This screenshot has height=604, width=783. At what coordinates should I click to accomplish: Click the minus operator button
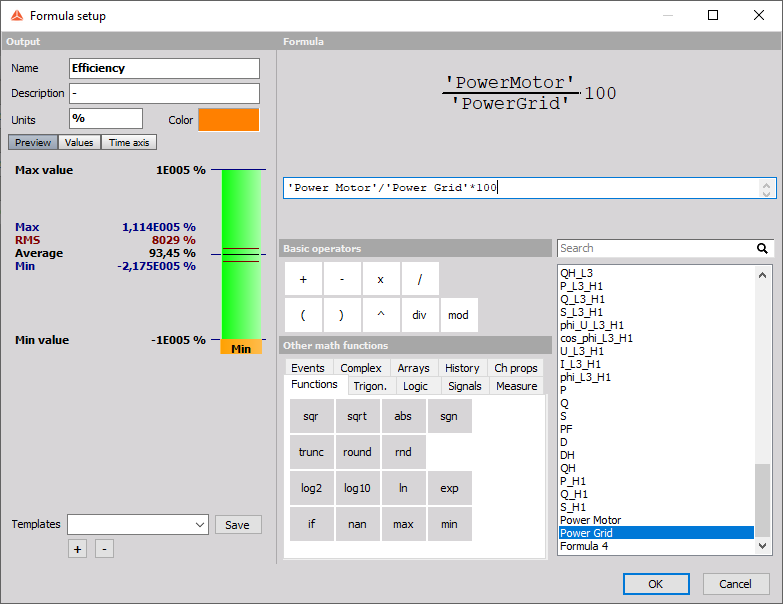[x=342, y=279]
